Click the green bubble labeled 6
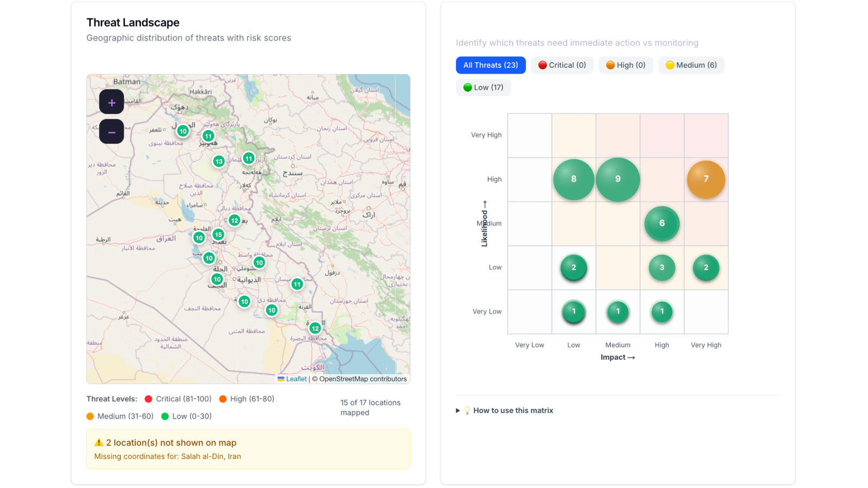The width and height of the screenshot is (868, 488). [x=661, y=223]
